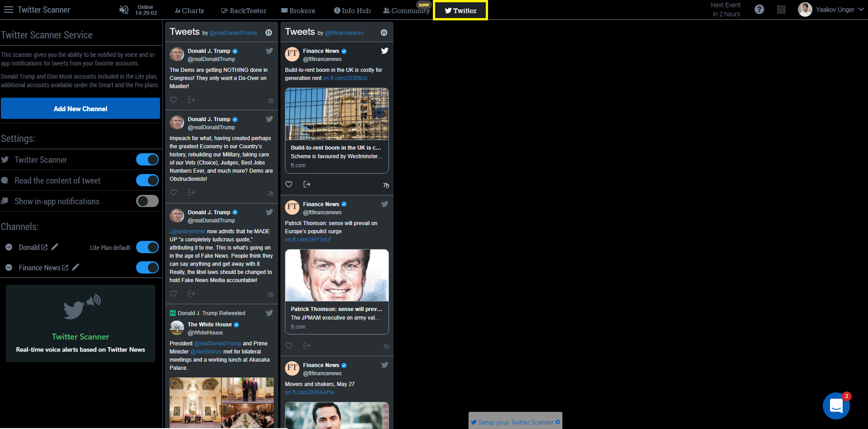Viewport: 868px width, 429px height.
Task: Open the hamburger menu next to Twitter Scanner
Action: (x=8, y=9)
